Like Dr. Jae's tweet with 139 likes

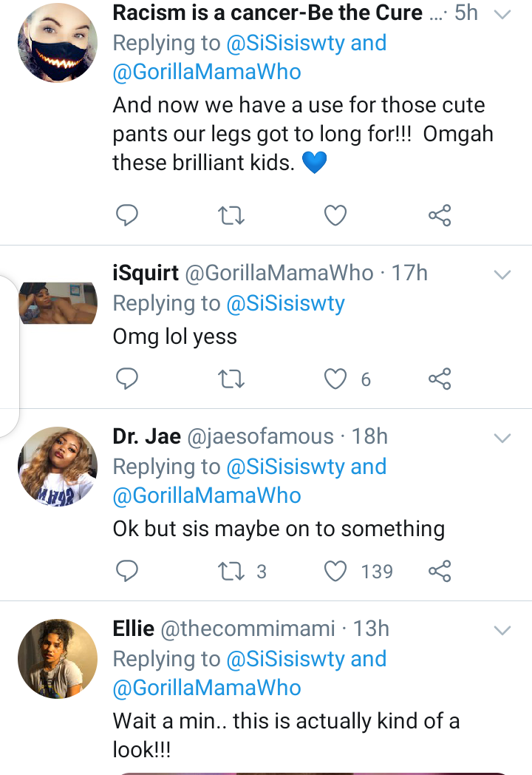coord(336,571)
